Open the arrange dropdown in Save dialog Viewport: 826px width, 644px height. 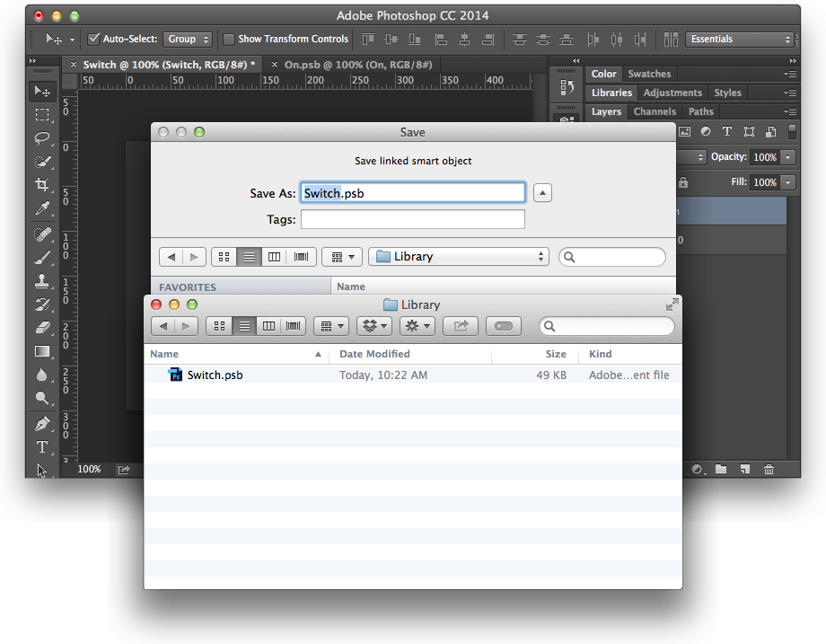(342, 257)
